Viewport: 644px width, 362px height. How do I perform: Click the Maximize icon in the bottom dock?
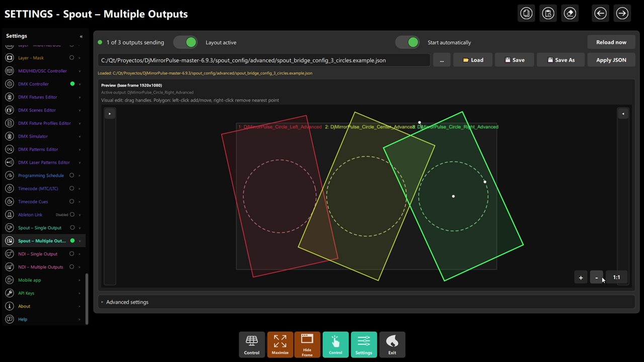(280, 344)
